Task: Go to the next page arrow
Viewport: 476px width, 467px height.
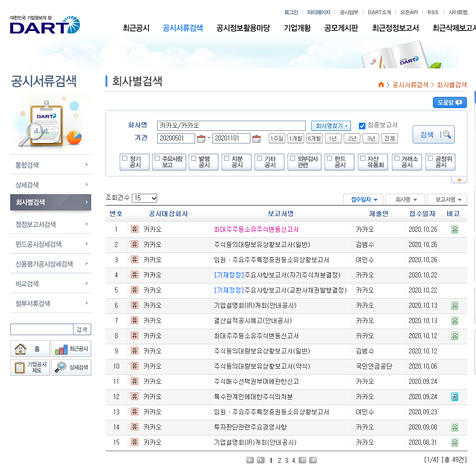Action: click(x=302, y=460)
